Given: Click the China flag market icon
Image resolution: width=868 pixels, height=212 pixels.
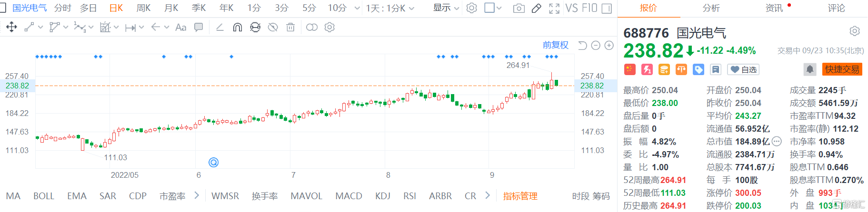Looking at the screenshot, I should point(630,69).
